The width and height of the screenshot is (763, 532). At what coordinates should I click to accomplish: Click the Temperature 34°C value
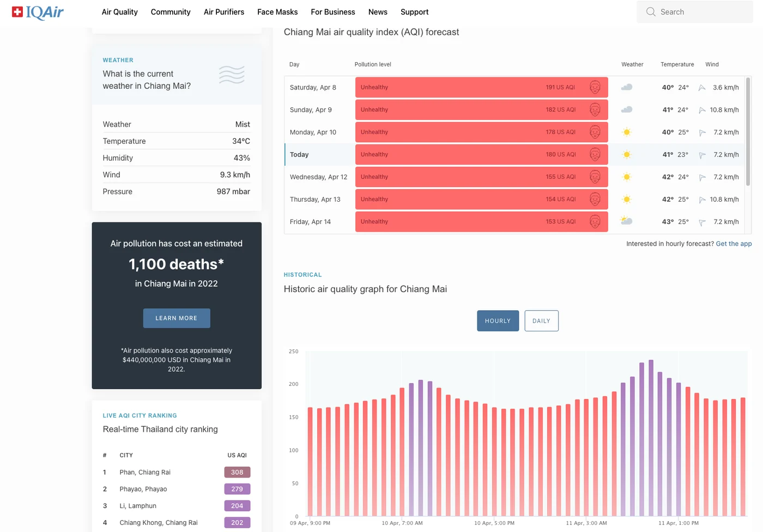[x=241, y=141]
